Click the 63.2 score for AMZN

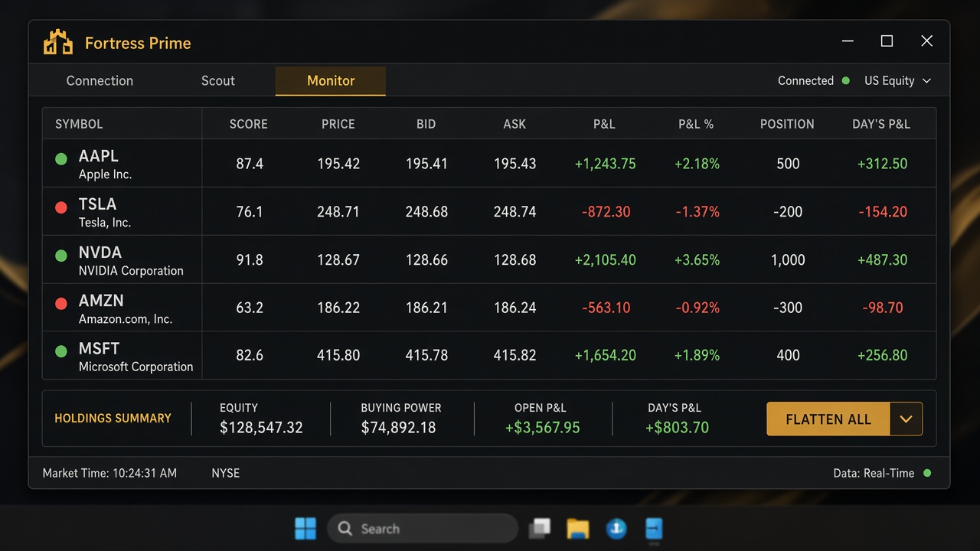[250, 308]
